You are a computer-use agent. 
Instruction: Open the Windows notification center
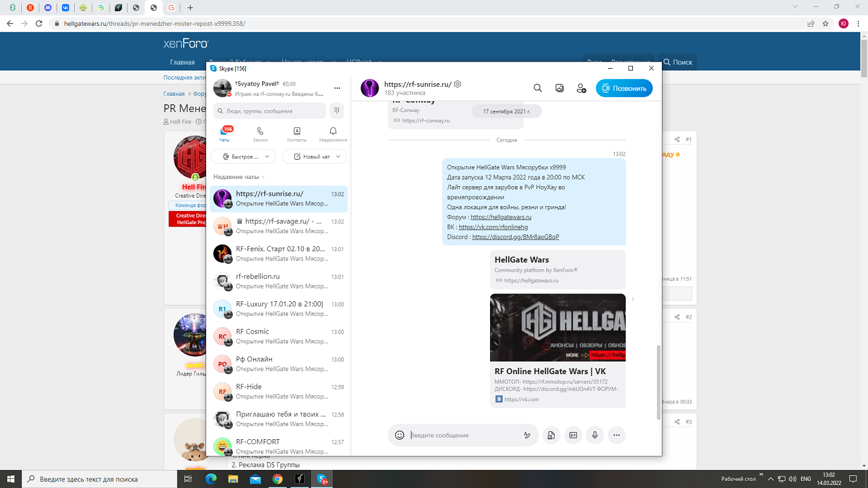tap(852, 479)
